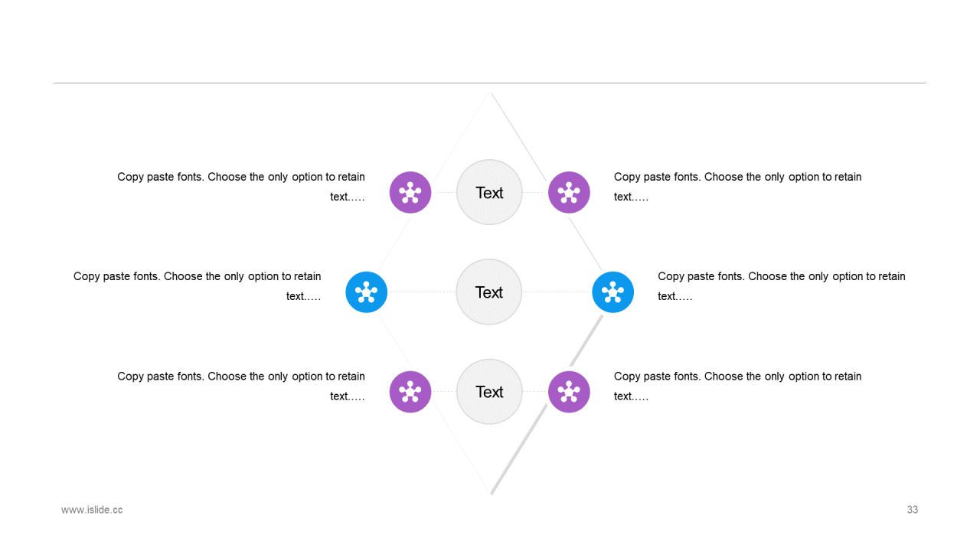This screenshot has height=551, width=980.
Task: Select the top gray Text circle
Action: pos(489,192)
